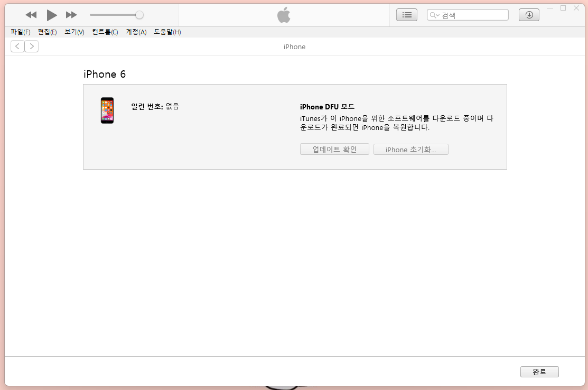
Task: Start playback with the play button
Action: [x=52, y=15]
